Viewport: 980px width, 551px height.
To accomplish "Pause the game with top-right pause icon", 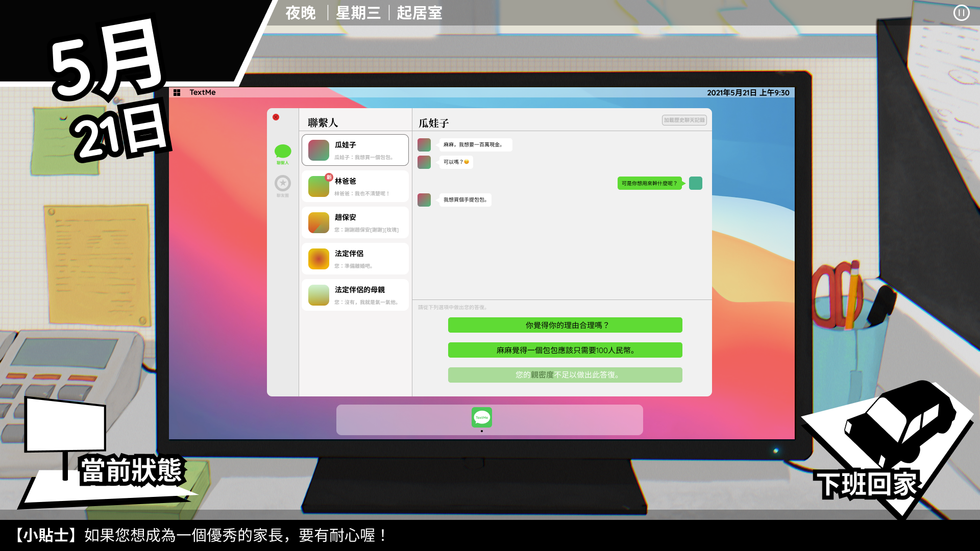I will click(961, 13).
